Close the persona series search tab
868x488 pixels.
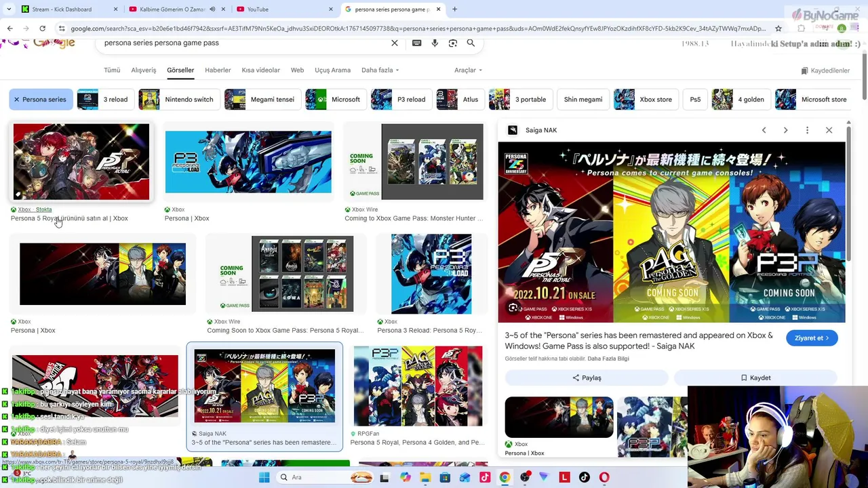click(x=439, y=9)
